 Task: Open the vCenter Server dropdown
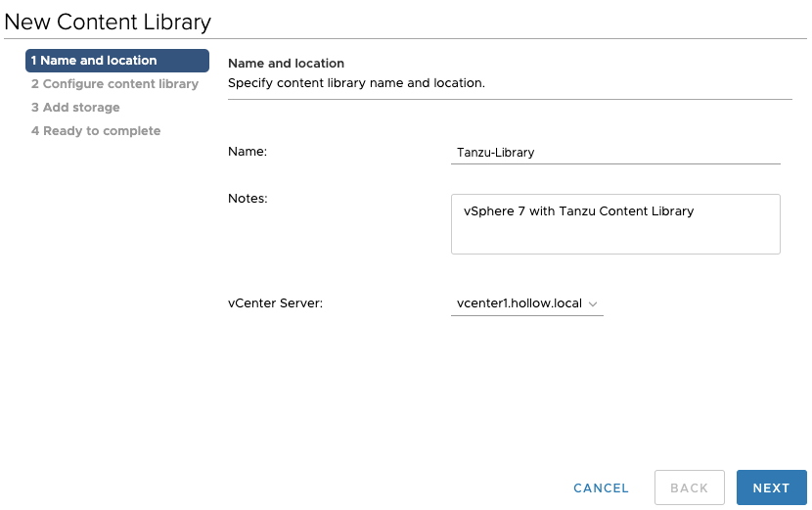(526, 304)
